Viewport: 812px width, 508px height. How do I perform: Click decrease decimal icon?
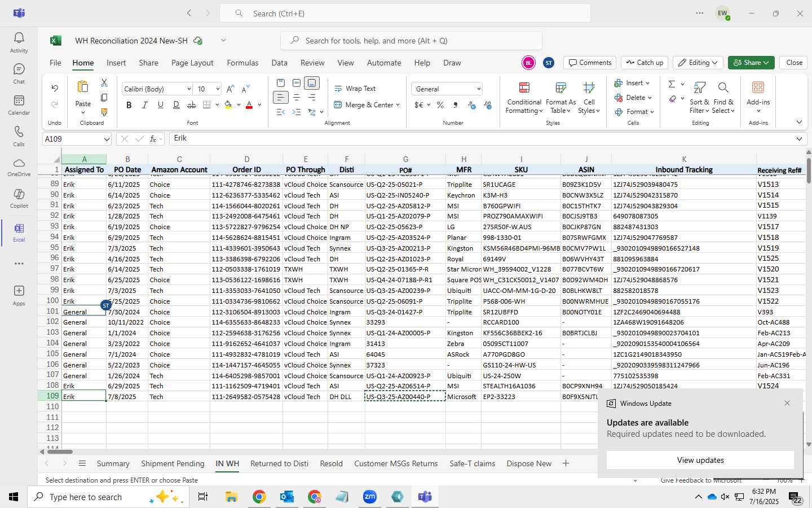(x=488, y=105)
